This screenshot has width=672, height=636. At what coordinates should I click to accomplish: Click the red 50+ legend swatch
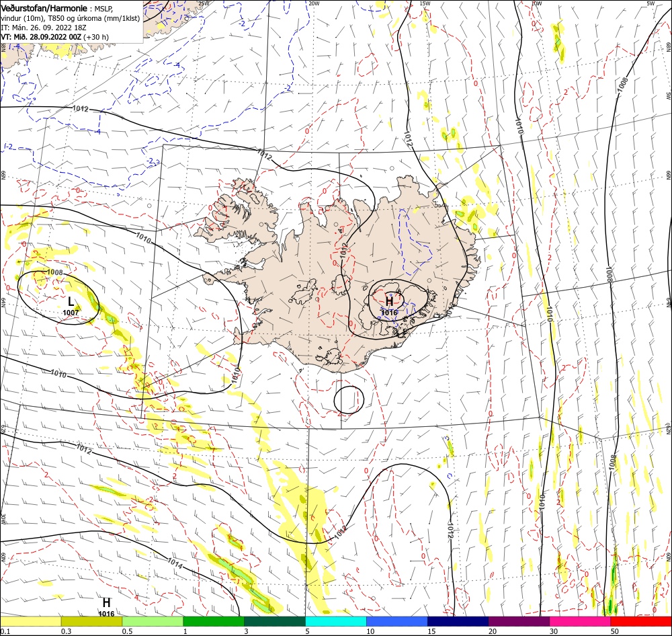coord(641,621)
